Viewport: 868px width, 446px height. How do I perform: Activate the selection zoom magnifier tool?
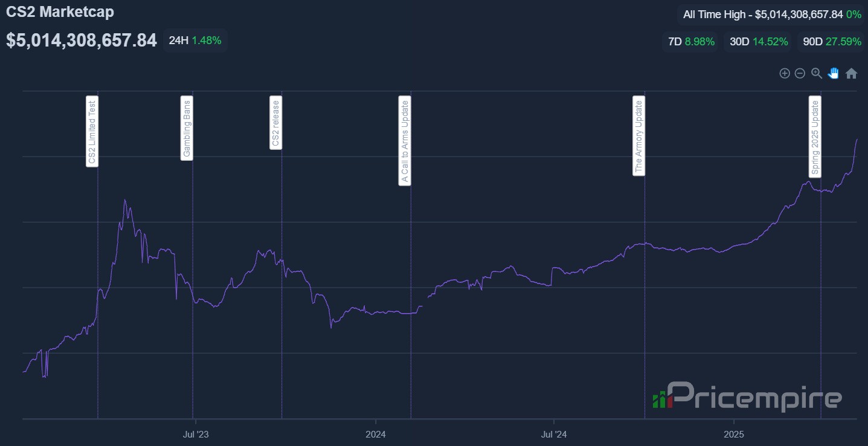[x=817, y=73]
